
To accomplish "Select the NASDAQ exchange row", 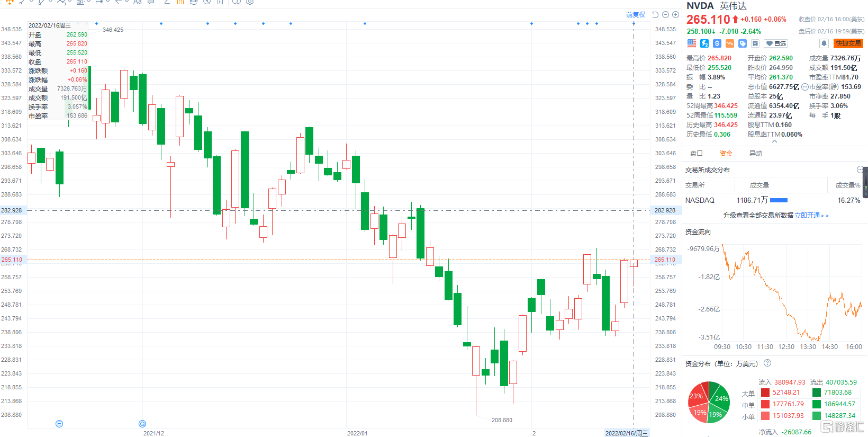I will click(773, 200).
